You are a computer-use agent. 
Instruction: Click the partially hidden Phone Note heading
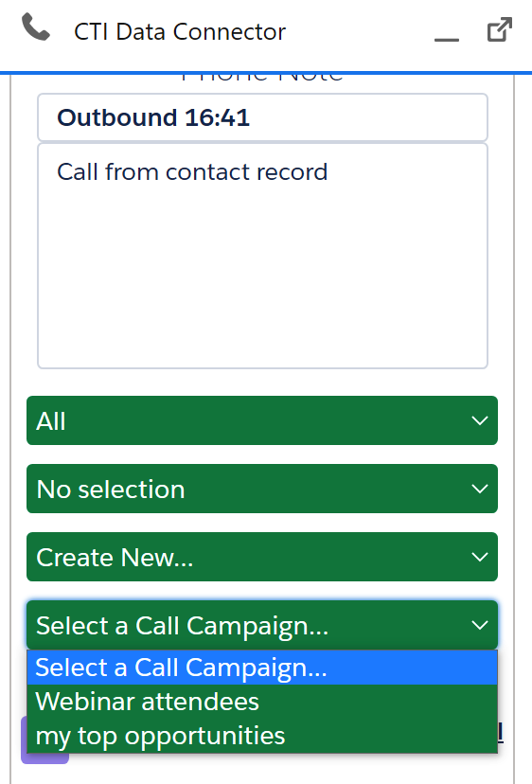[x=262, y=78]
